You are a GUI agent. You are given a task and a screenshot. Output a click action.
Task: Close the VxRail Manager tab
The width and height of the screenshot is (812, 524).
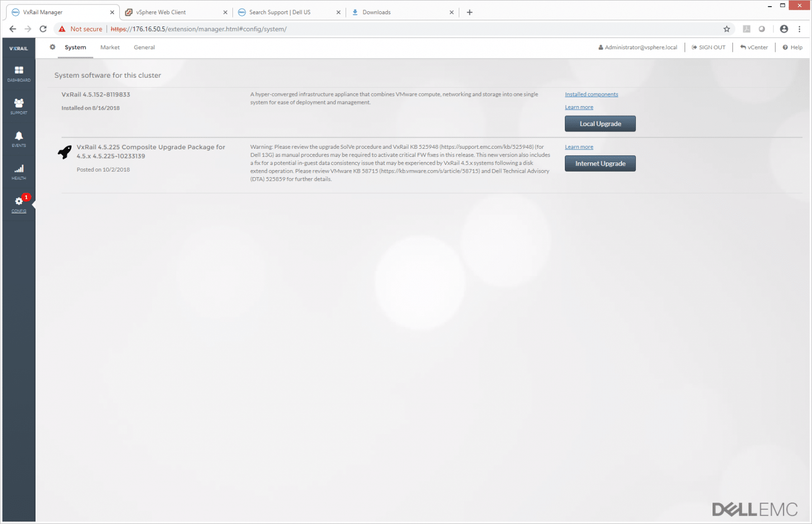[x=112, y=12]
